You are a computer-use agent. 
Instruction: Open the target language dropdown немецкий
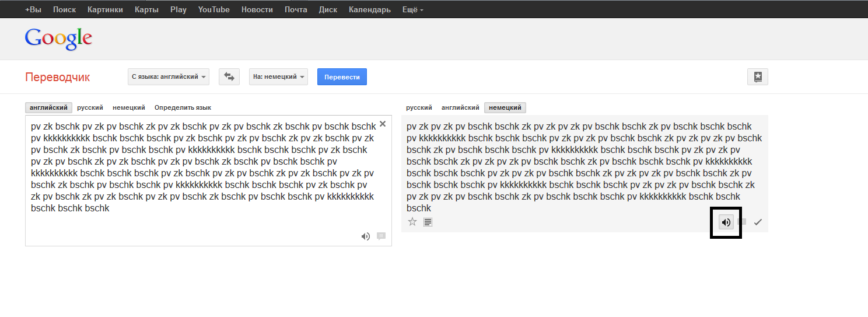278,76
